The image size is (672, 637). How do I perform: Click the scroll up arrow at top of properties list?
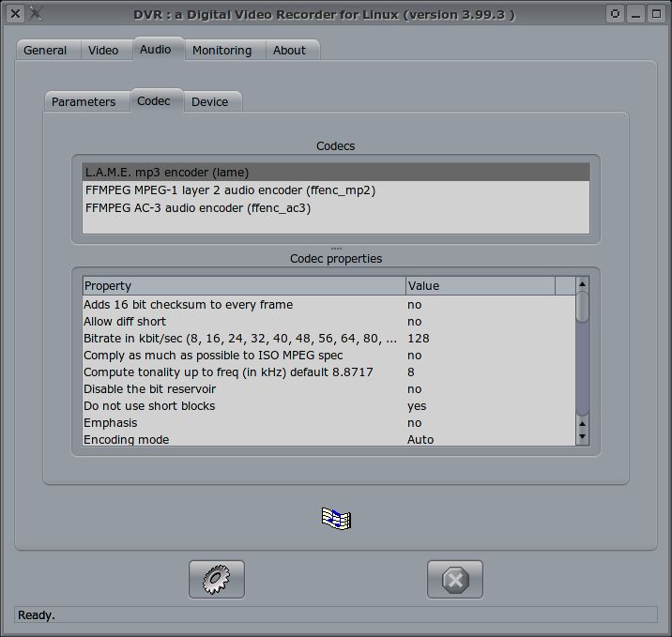(x=583, y=284)
